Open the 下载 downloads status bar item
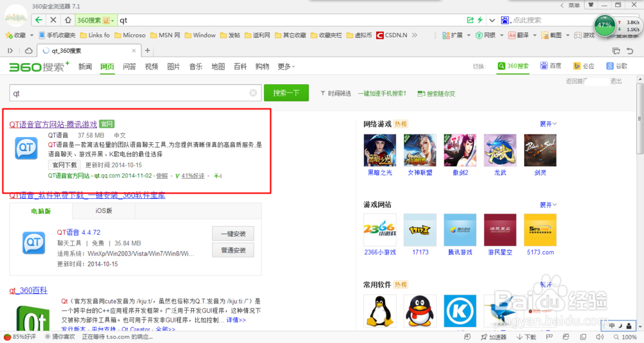644x343 pixels. coord(526,337)
